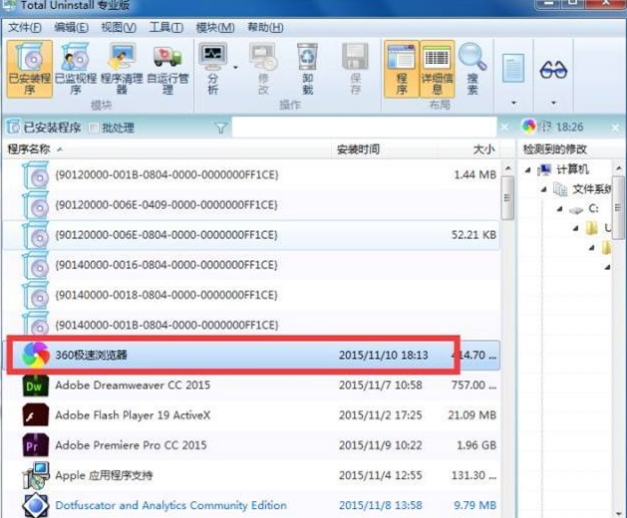Select Dotfuscator and Analytics Community Edition entry
627x518 pixels.
pos(171,505)
